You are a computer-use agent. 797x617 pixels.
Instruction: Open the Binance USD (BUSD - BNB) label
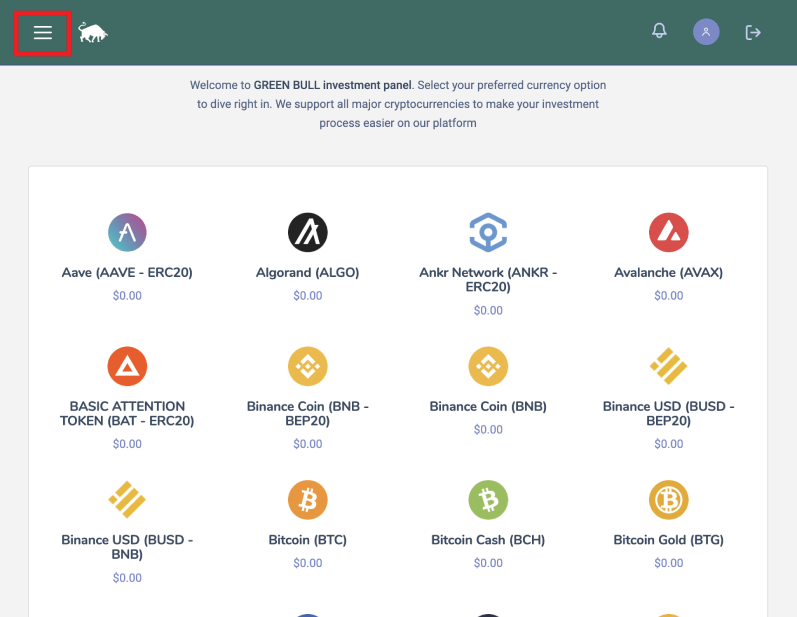pos(127,547)
